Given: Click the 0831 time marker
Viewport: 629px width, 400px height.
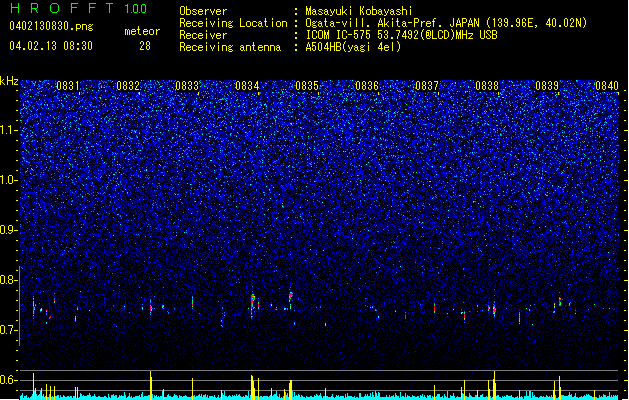Looking at the screenshot, I should pos(67,85).
